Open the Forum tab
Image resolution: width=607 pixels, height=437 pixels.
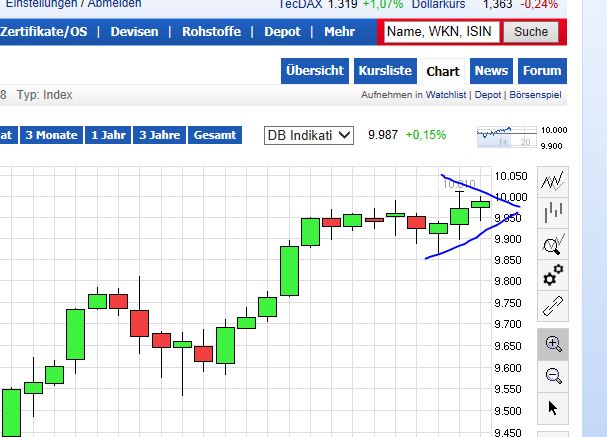point(542,71)
